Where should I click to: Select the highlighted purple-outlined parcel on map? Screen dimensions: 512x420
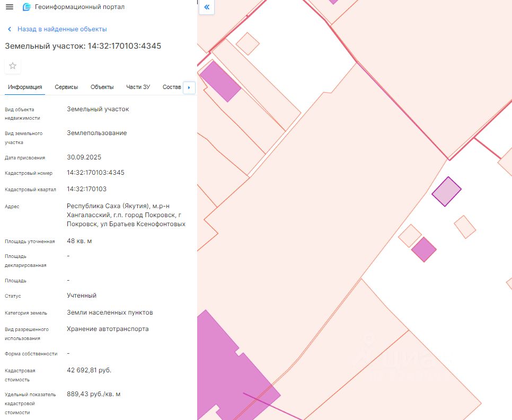click(446, 191)
